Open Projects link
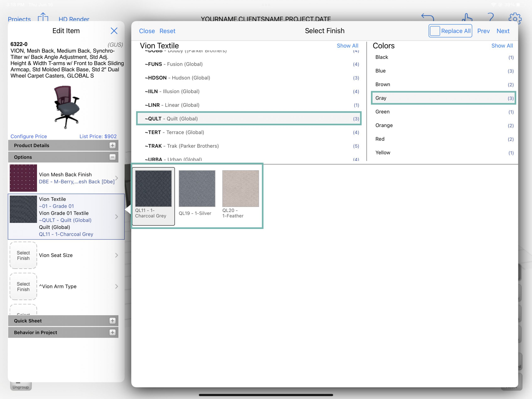 (x=19, y=19)
